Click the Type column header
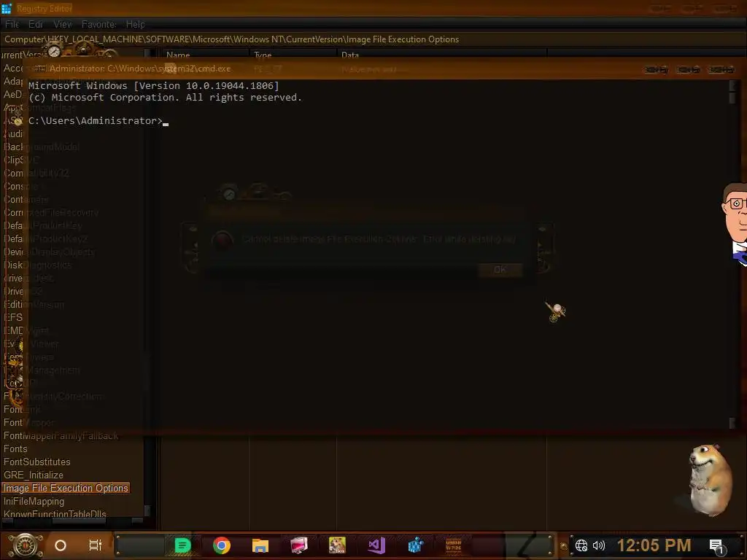 293,55
